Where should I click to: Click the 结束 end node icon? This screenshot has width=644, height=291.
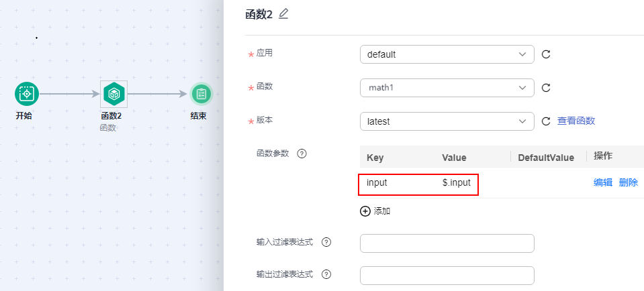[201, 94]
